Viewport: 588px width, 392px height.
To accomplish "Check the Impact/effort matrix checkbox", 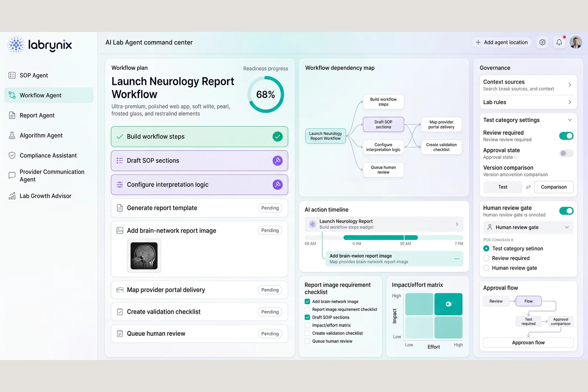I will coord(307,326).
